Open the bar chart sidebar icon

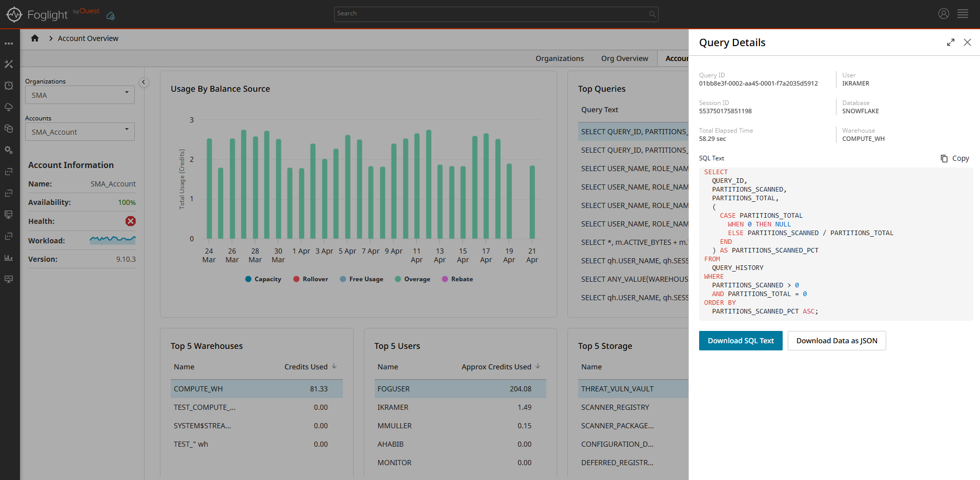[9, 258]
